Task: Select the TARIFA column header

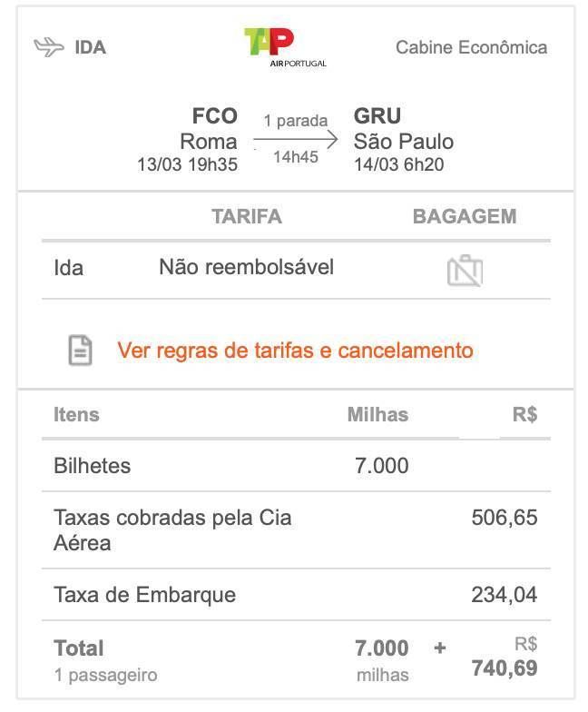Action: (x=247, y=216)
